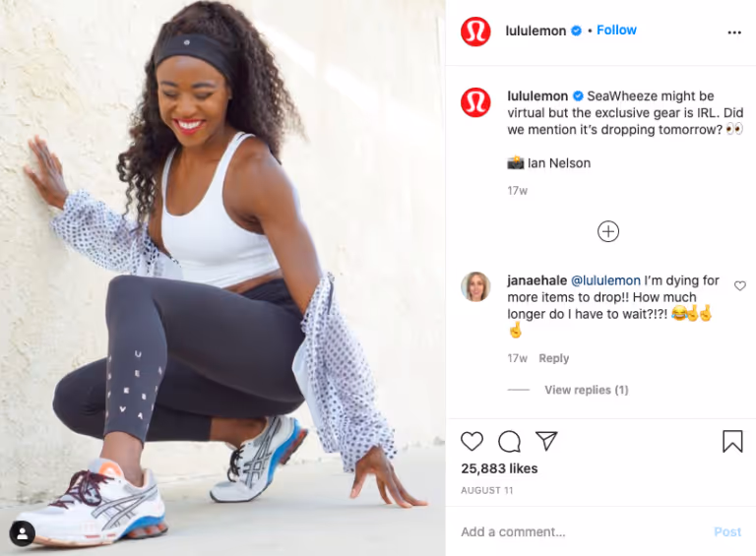
Task: Expand View replies (1) under comment
Action: 587,390
